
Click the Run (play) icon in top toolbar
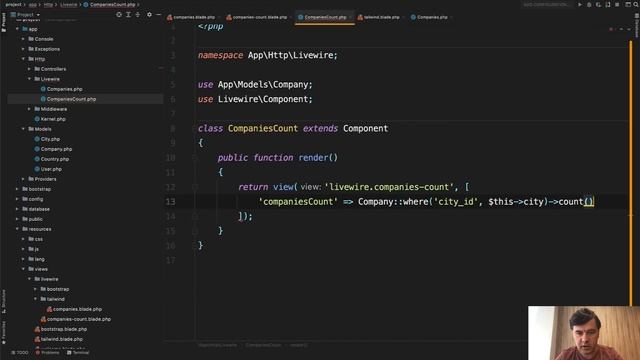[580, 4]
